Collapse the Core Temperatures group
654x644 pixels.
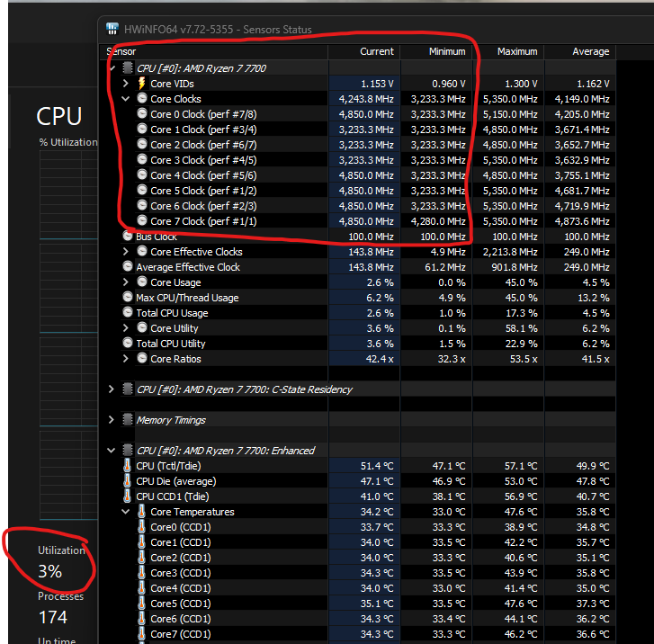(126, 512)
